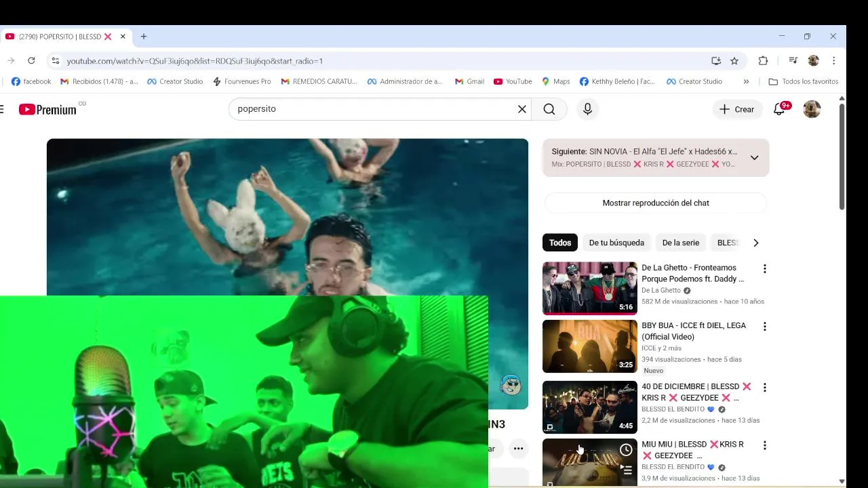Image resolution: width=868 pixels, height=488 pixels.
Task: Open the 40 DE DICIEMBRE video thumbnail
Action: coord(590,407)
